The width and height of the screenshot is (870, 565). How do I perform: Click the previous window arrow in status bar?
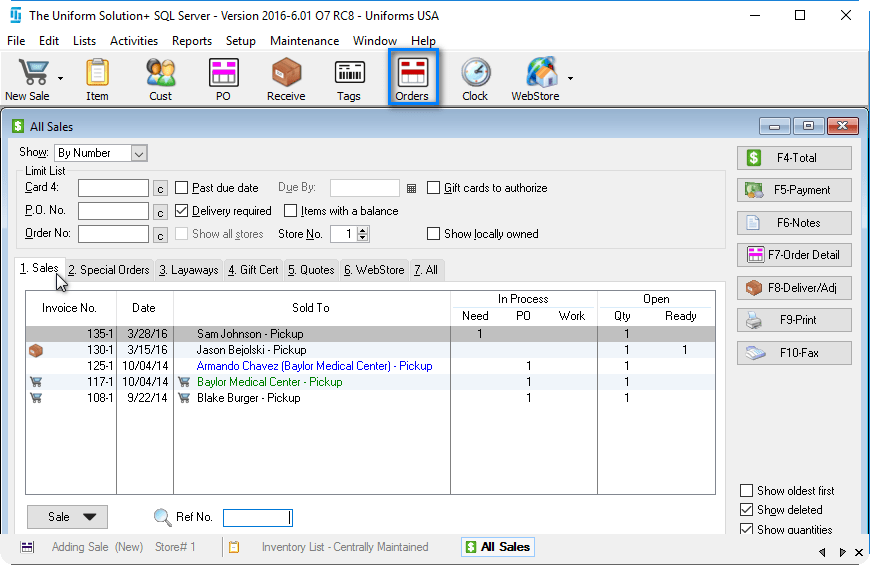[x=822, y=552]
